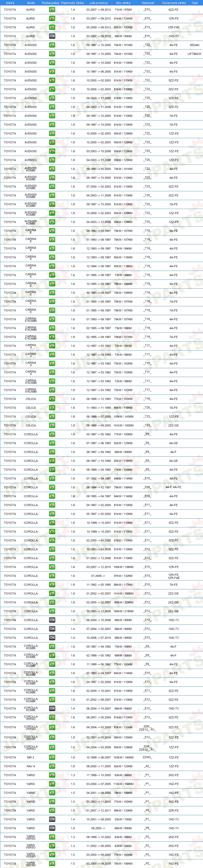203x868 pixels.
Task: Click the diesel ON icon for Corolla Kombi 1ND-TV
Action: tap(52, 709)
